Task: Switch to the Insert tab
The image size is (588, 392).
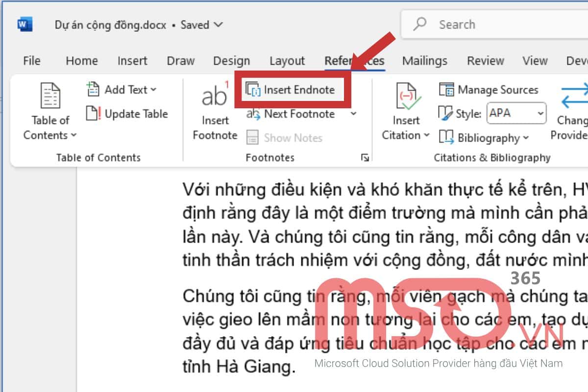Action: coord(132,61)
